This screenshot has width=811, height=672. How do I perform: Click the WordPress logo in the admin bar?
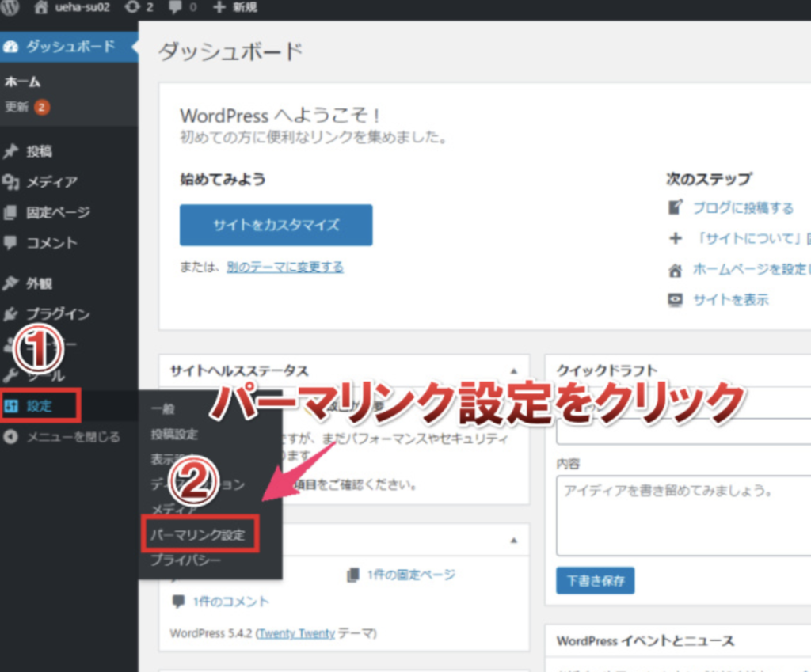(10, 6)
